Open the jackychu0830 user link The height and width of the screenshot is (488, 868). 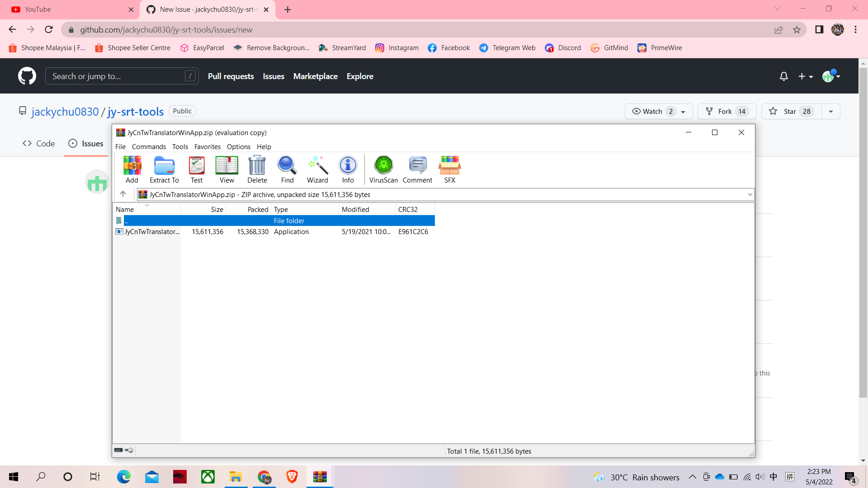[65, 112]
